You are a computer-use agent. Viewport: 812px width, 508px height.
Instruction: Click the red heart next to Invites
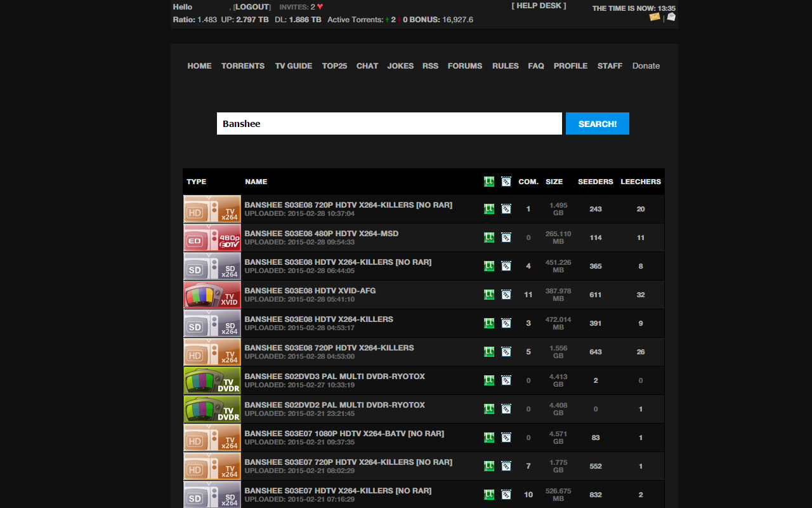coord(320,7)
